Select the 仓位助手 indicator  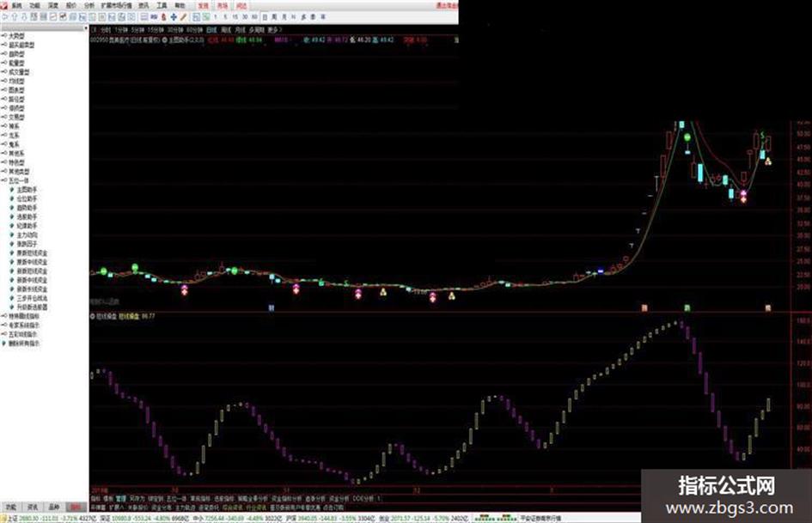[x=27, y=198]
